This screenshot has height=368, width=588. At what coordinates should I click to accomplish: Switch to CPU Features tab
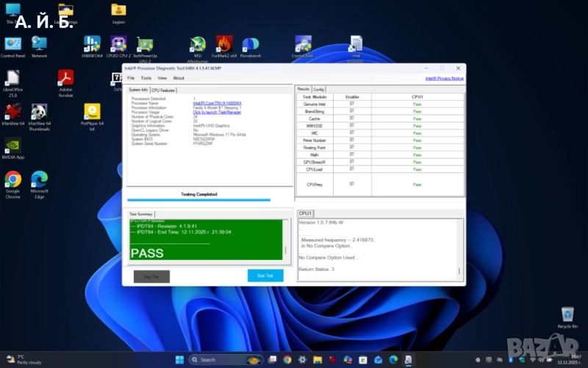point(163,90)
